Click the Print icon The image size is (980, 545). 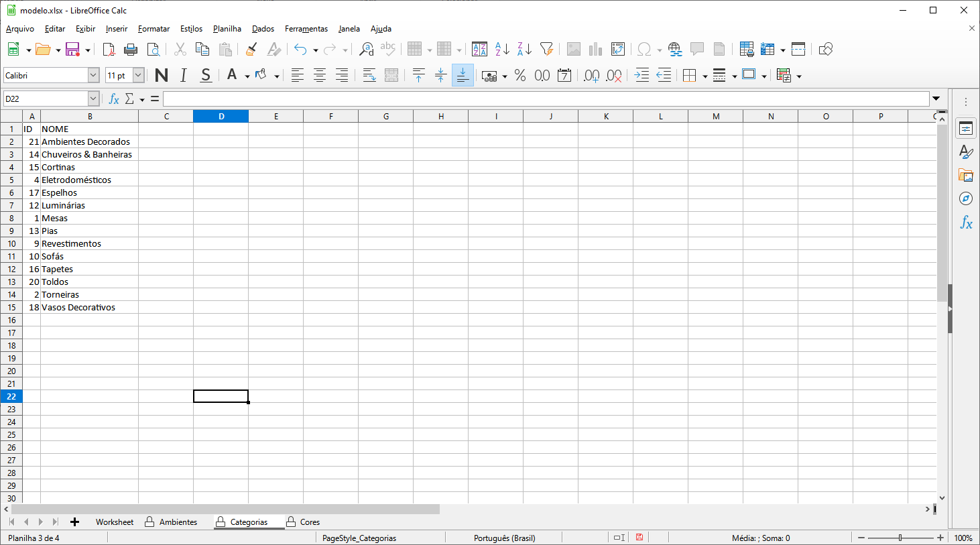pyautogui.click(x=131, y=49)
